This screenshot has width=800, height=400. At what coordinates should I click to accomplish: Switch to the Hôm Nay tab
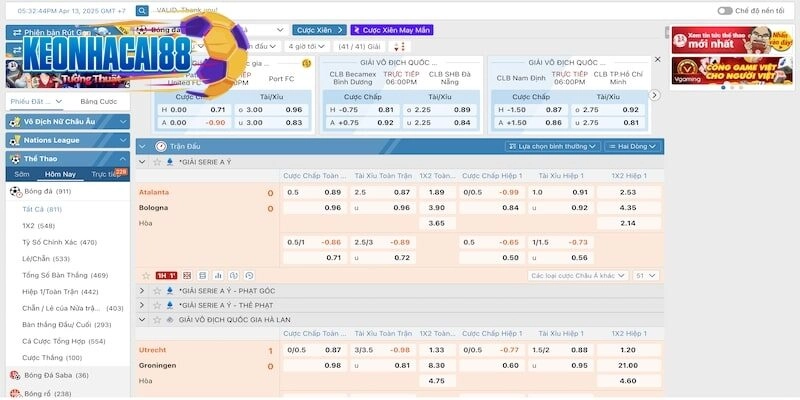coord(60,174)
